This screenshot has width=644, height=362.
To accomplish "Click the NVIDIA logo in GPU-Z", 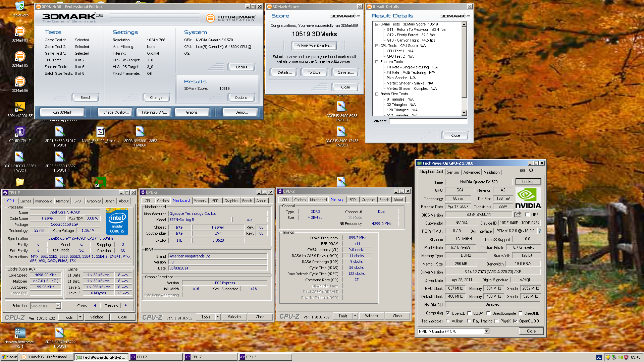I will tap(528, 198).
